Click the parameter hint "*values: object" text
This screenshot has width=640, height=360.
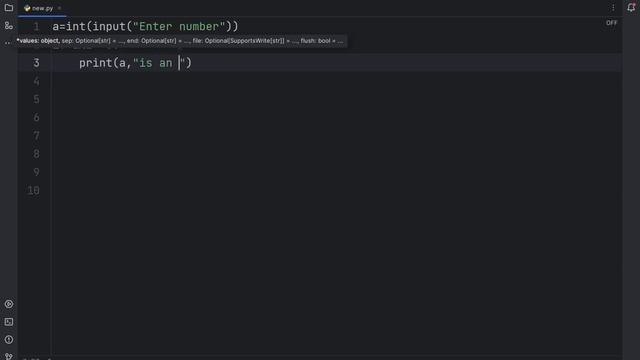(x=38, y=41)
